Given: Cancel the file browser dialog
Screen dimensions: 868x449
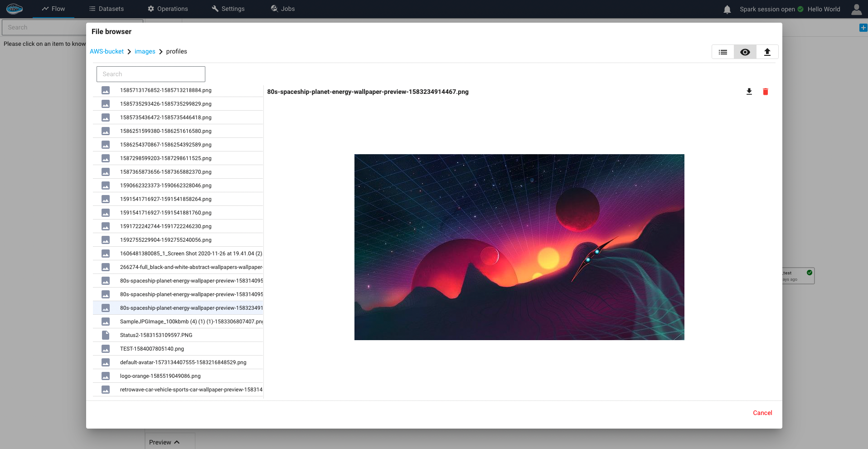Looking at the screenshot, I should click(x=762, y=413).
